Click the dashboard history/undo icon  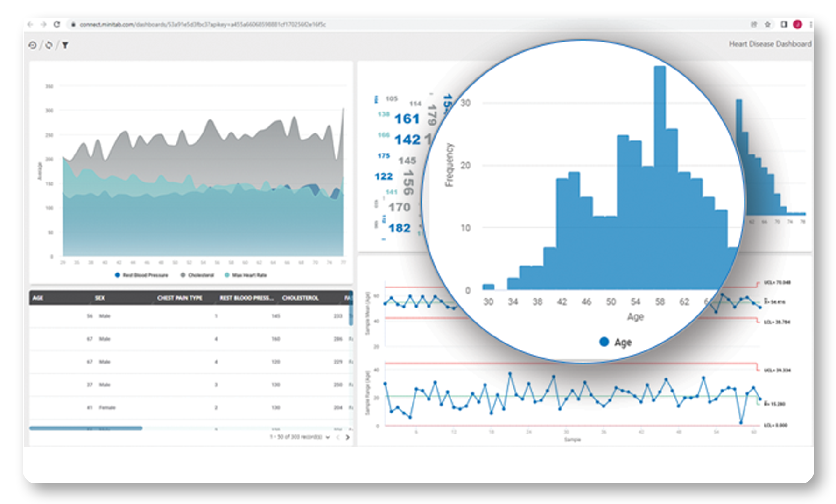[32, 45]
